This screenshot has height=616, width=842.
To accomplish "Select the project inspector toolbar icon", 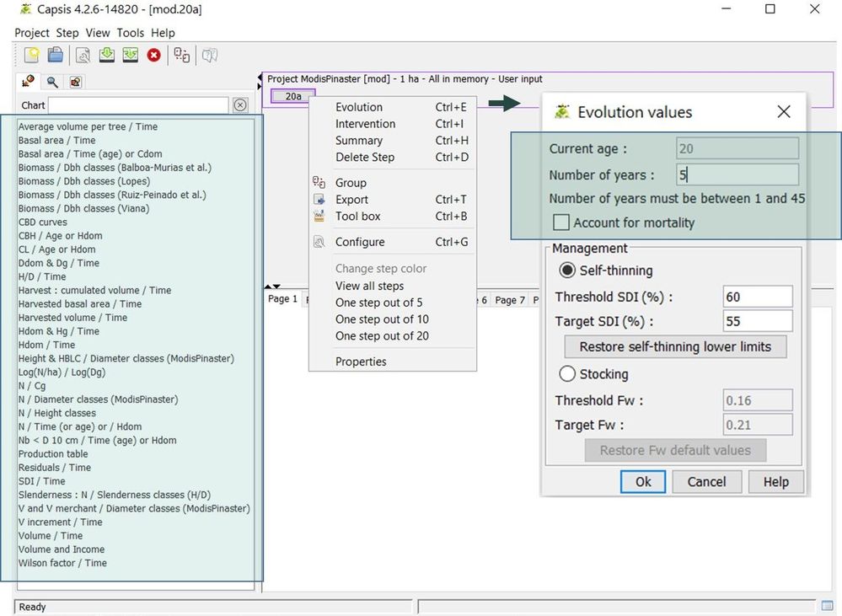I will 81,53.
